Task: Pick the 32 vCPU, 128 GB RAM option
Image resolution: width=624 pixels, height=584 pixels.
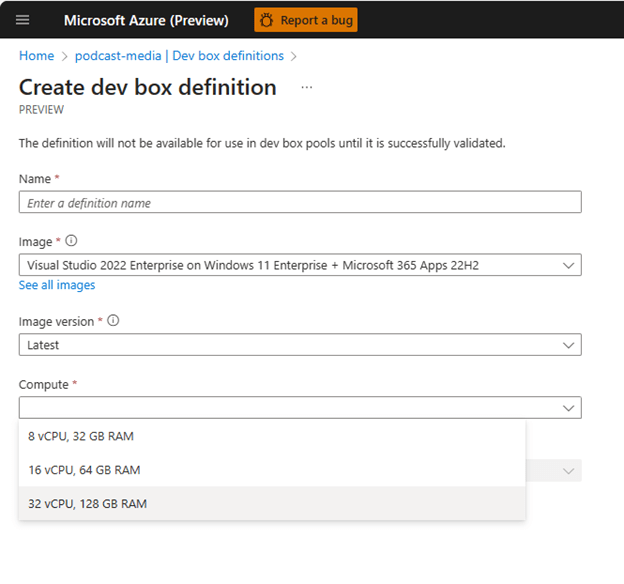Action: (87, 504)
